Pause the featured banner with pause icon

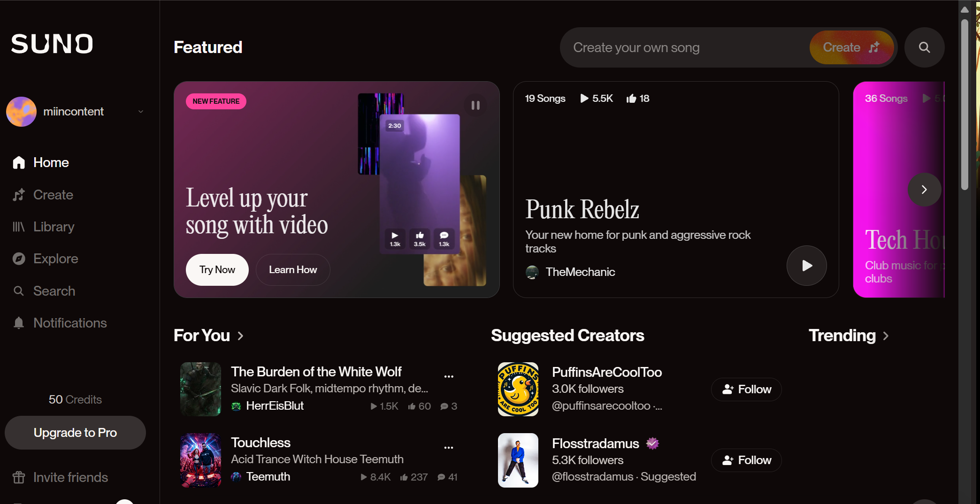475,106
